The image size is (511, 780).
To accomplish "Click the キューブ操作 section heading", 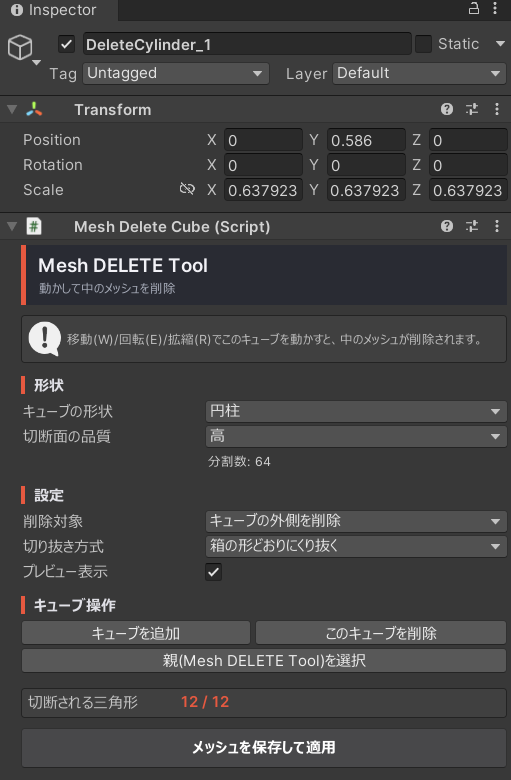I will click(75, 605).
